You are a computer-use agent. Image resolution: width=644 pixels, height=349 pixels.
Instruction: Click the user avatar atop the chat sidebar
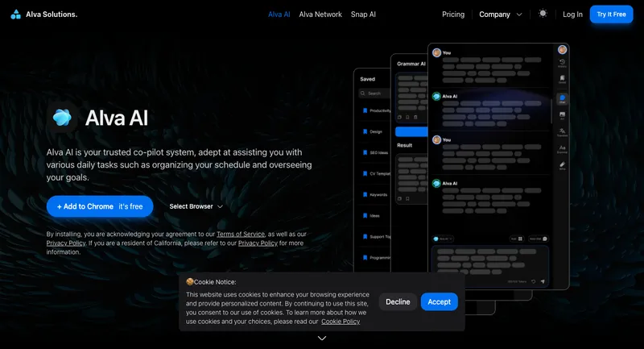click(x=562, y=48)
